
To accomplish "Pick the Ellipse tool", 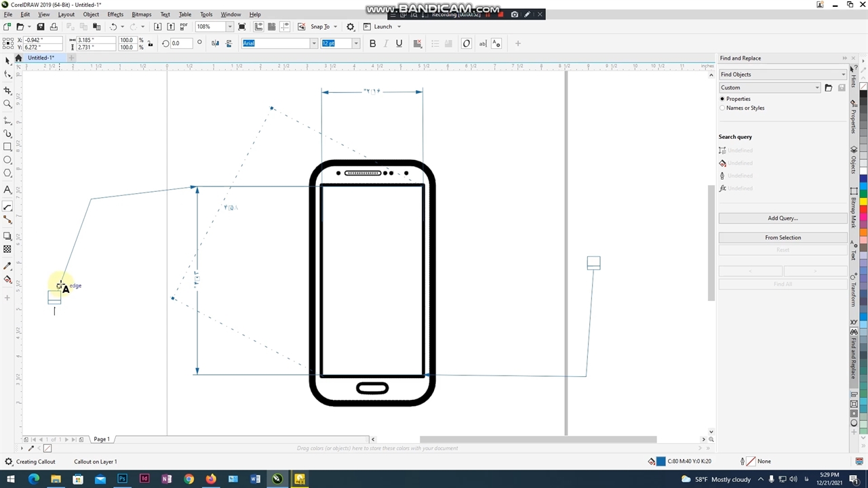I will [x=7, y=160].
